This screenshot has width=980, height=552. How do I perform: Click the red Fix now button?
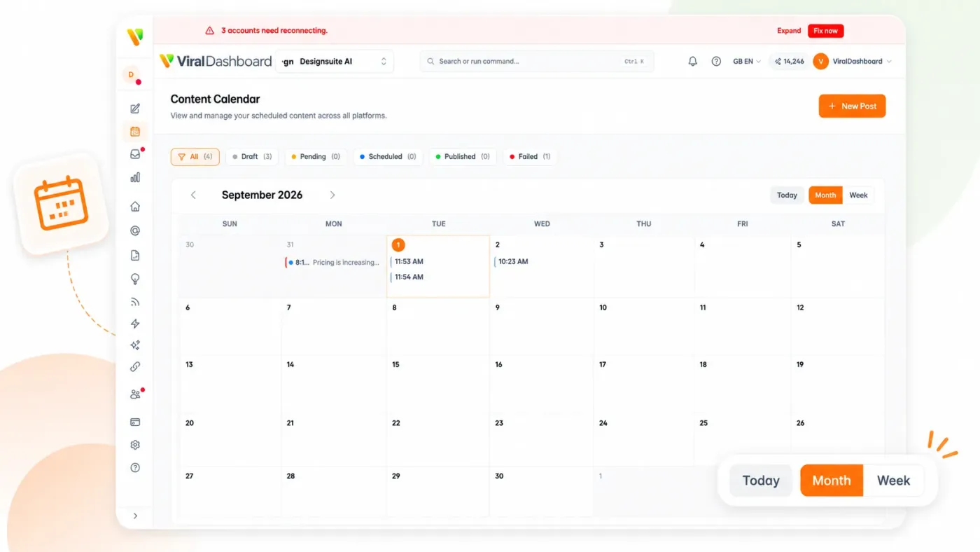pyautogui.click(x=826, y=31)
